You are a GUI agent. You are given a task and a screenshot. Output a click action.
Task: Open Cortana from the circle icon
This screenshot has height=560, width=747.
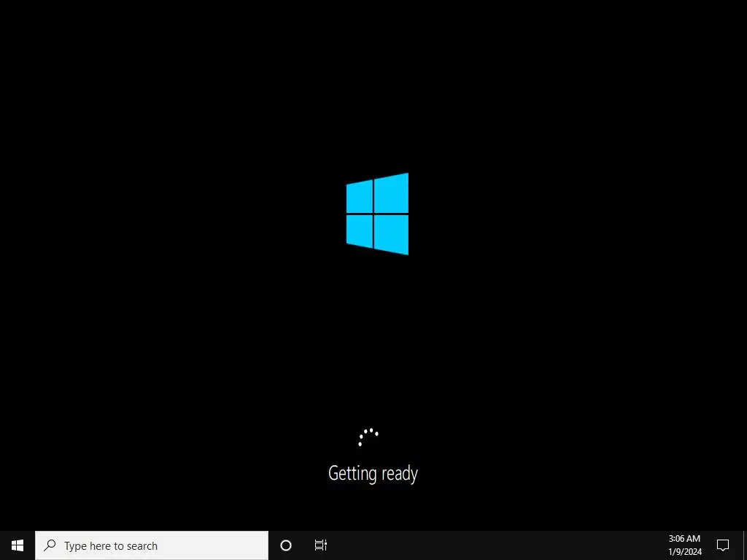(x=286, y=545)
